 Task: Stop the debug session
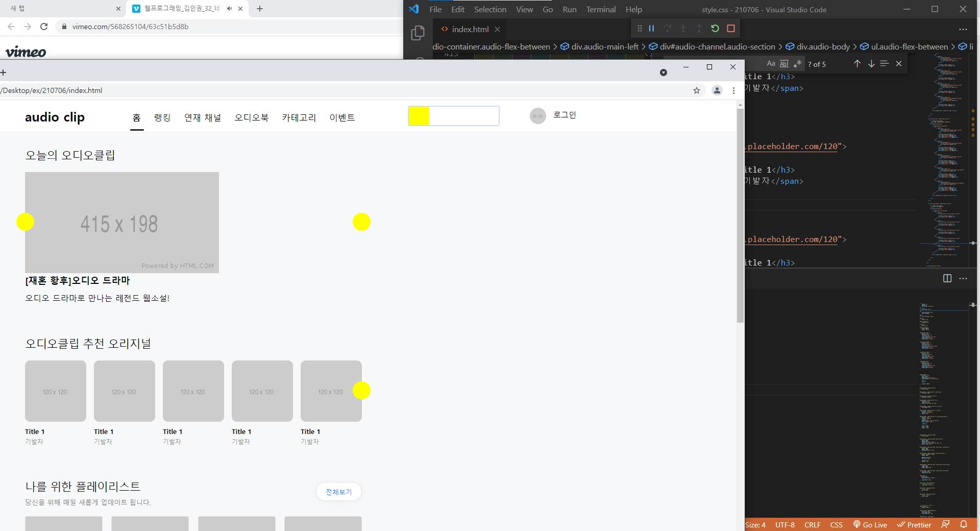731,29
